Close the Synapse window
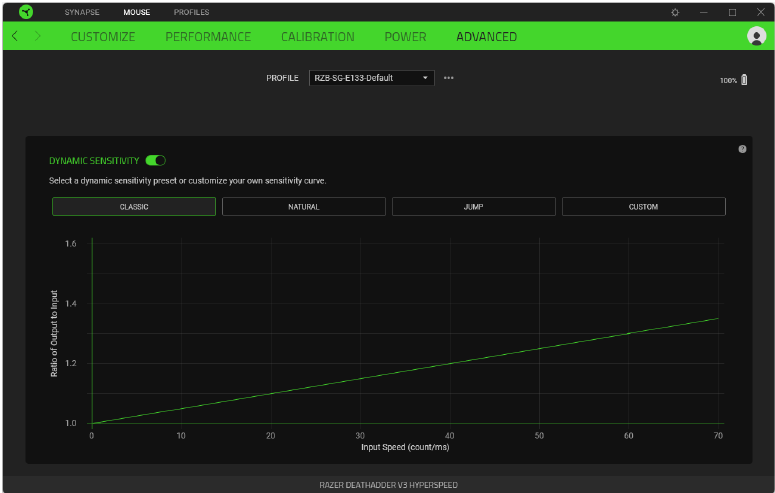This screenshot has width=775, height=493. [761, 12]
